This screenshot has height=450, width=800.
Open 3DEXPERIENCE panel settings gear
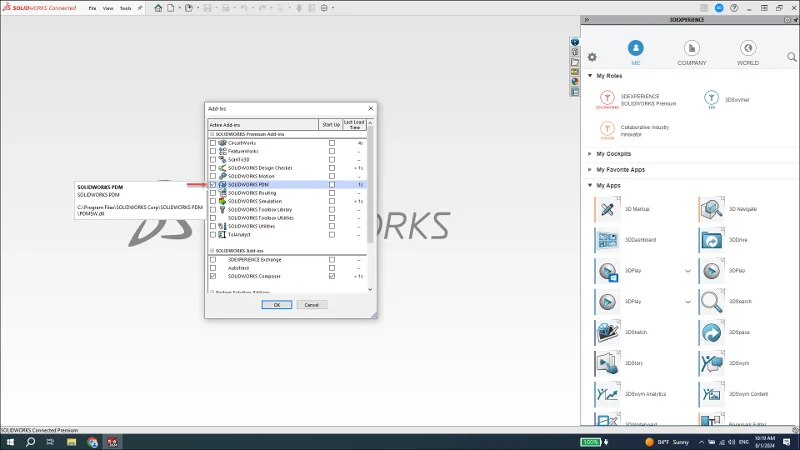click(x=592, y=57)
